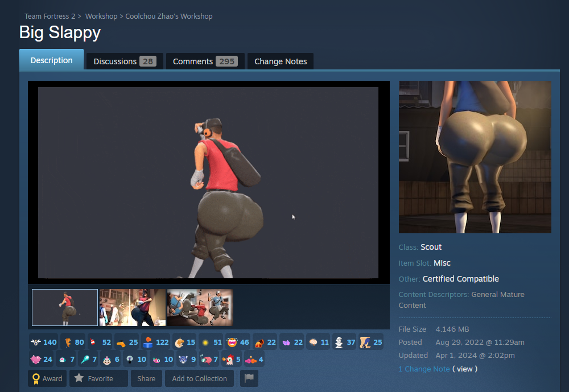Open the Workshop breadcrumb link
This screenshot has width=569, height=392.
click(x=101, y=16)
